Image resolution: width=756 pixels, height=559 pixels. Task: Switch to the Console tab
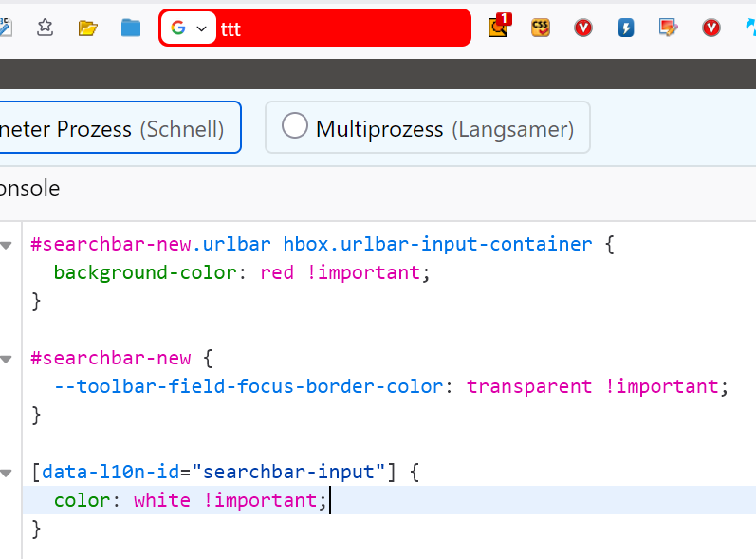point(28,188)
